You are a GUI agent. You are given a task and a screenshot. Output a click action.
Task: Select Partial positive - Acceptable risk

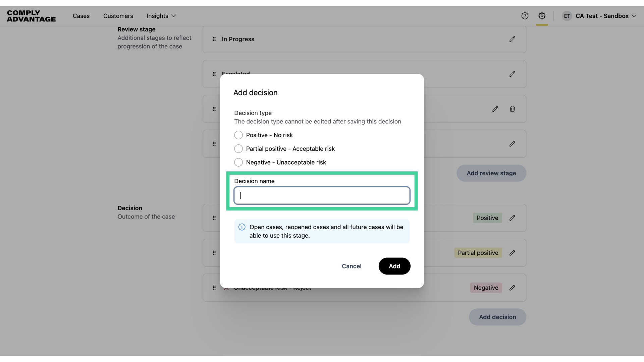pyautogui.click(x=239, y=148)
